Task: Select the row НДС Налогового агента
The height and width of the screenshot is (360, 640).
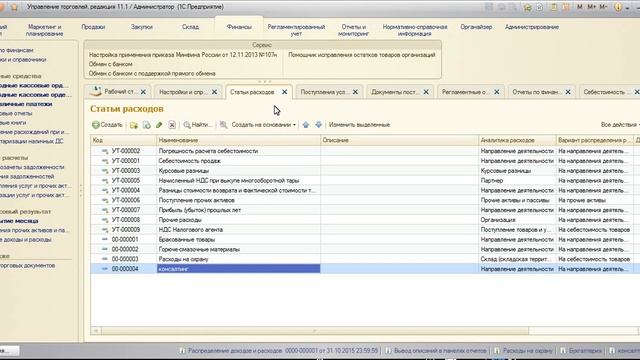Action: pos(365,229)
